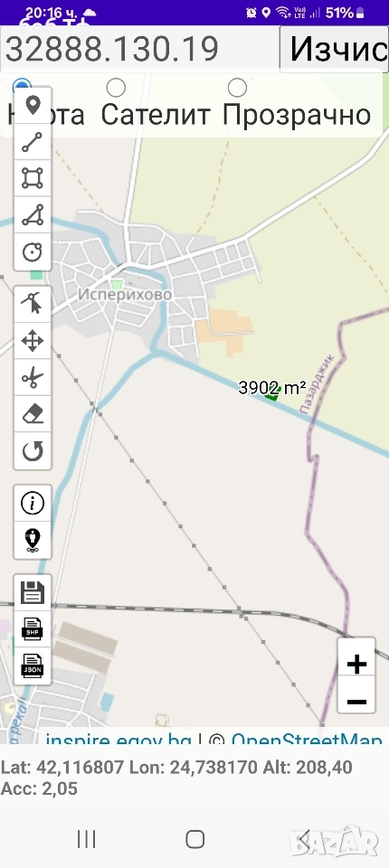Zoom in with the plus button
Screen dimensions: 389x868
[x=356, y=664]
